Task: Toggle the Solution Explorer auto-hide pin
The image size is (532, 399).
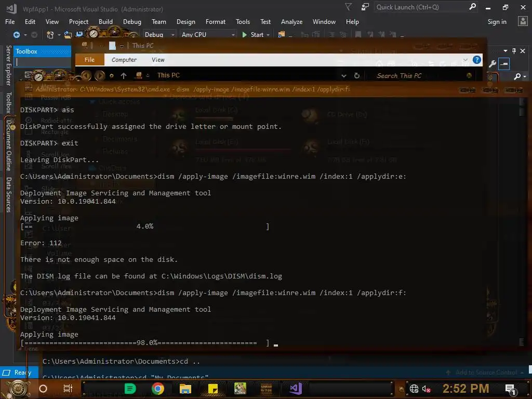Action: point(514,51)
